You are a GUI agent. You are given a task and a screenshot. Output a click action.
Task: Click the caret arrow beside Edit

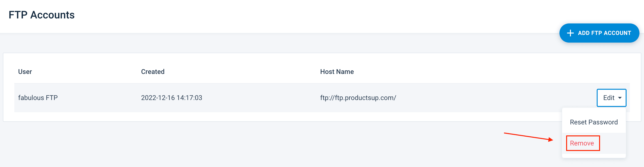pos(620,98)
